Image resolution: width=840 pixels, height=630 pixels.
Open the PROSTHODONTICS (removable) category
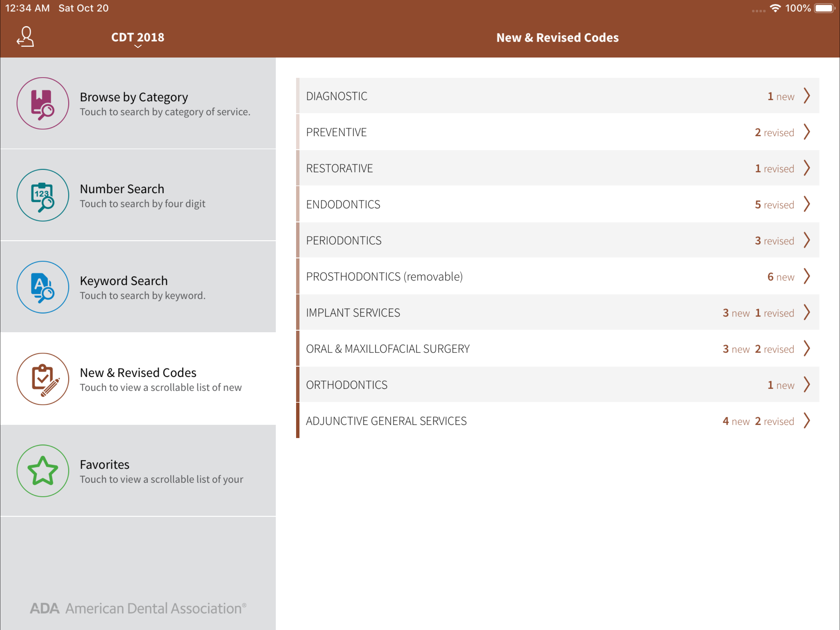[557, 276]
